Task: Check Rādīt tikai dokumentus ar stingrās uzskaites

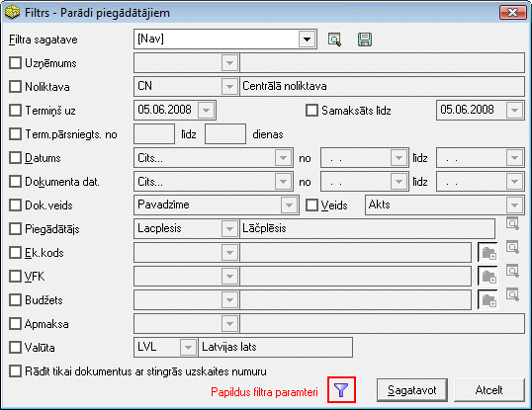Action: (15, 371)
